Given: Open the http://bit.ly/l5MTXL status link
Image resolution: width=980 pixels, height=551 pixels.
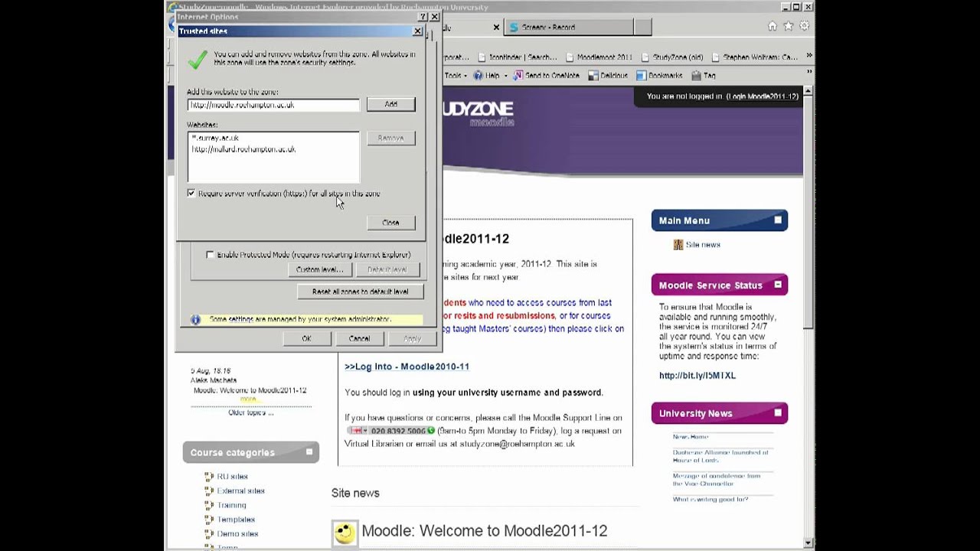Looking at the screenshot, I should 697,376.
